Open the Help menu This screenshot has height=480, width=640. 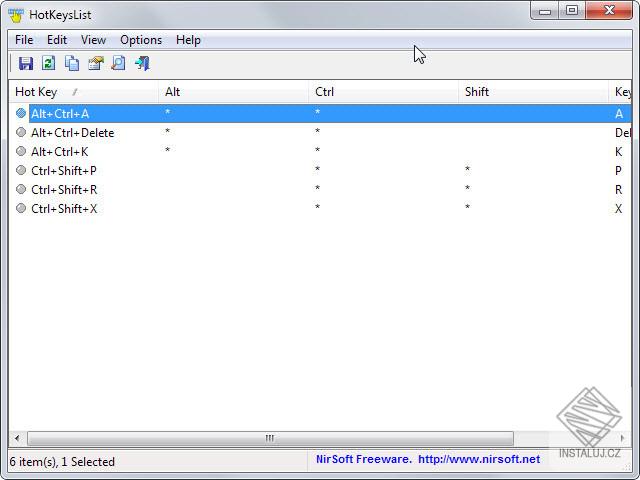click(188, 40)
